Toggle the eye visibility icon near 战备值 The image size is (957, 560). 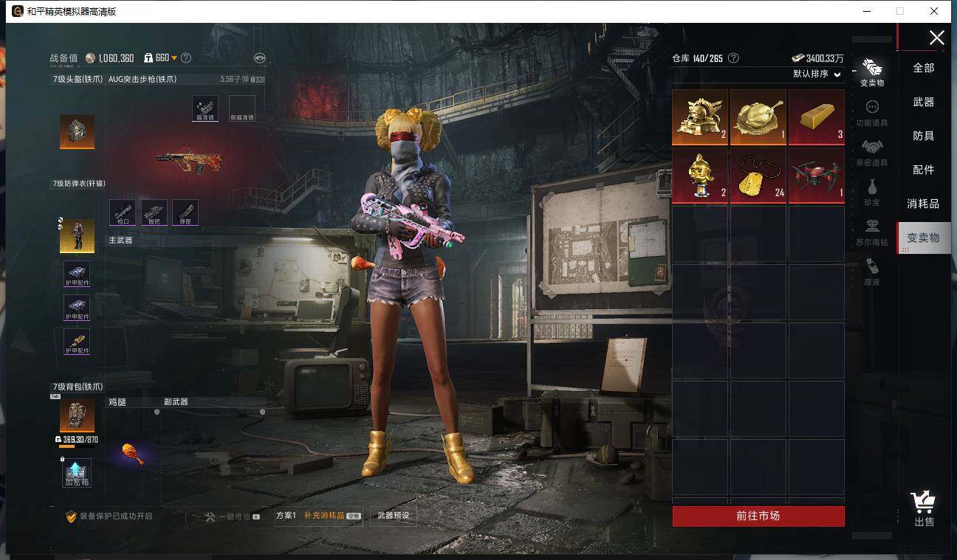[259, 58]
